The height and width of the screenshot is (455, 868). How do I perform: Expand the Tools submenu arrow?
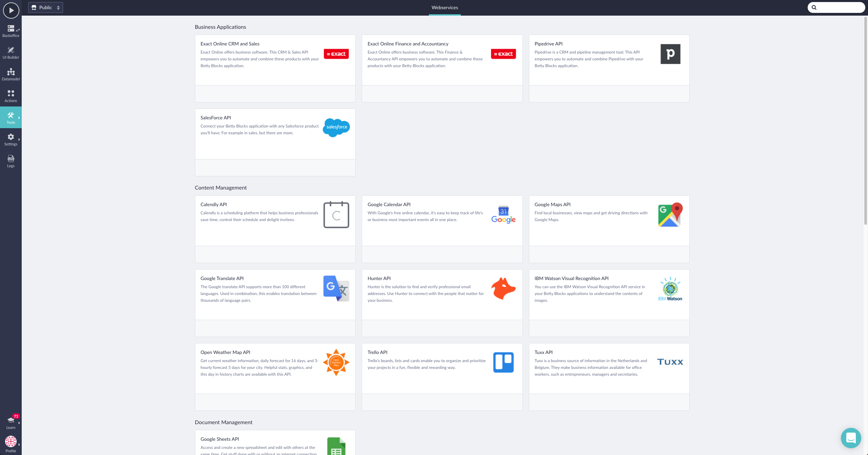[19, 118]
